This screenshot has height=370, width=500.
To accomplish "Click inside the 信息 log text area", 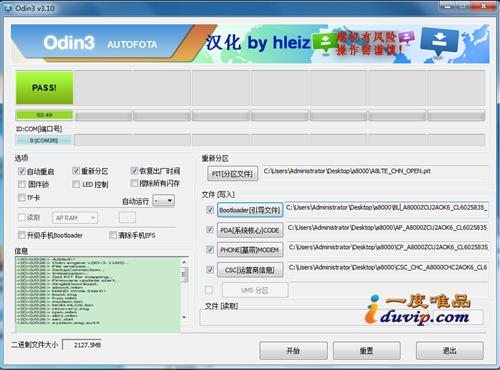I will pos(98,295).
